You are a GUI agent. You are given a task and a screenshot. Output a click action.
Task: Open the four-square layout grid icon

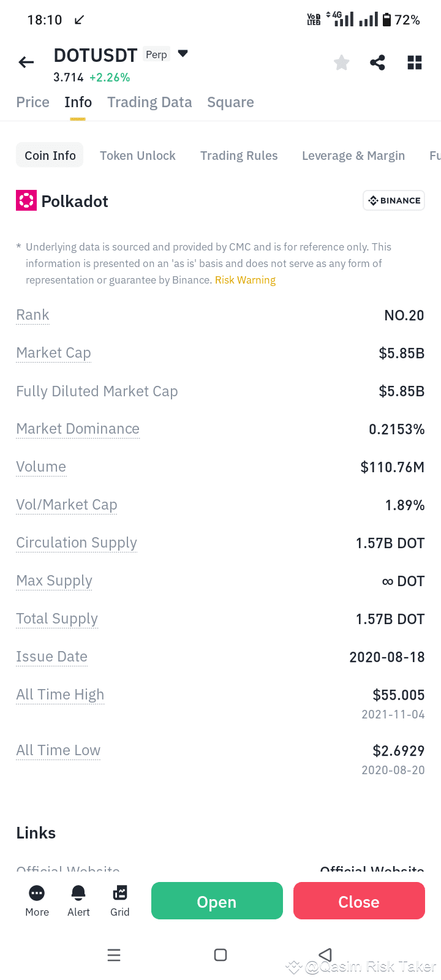coord(415,62)
